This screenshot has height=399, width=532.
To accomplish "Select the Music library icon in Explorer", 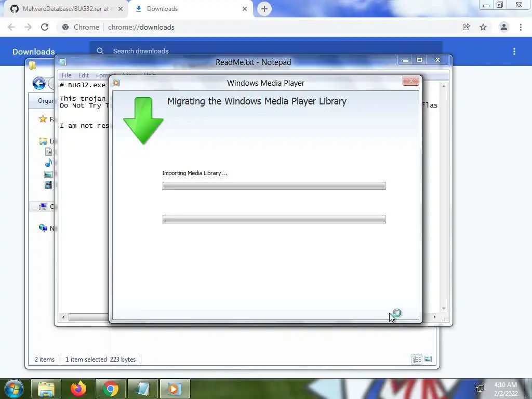I will pyautogui.click(x=48, y=163).
